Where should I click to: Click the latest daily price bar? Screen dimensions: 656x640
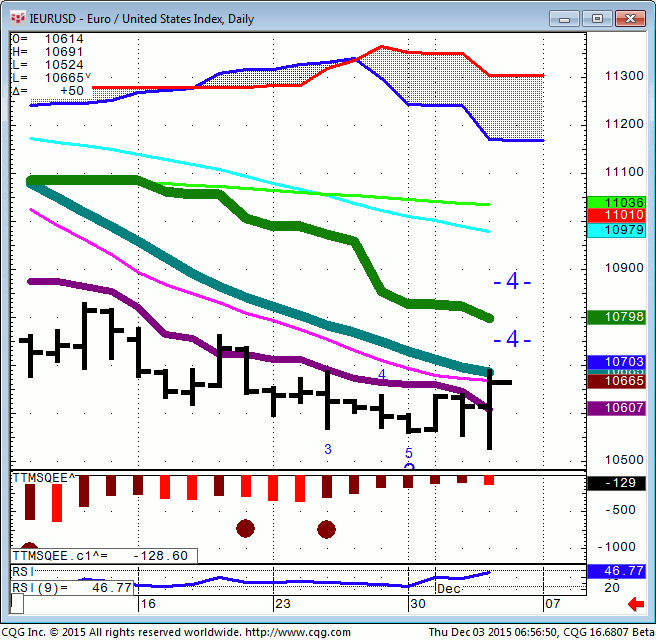[x=490, y=409]
